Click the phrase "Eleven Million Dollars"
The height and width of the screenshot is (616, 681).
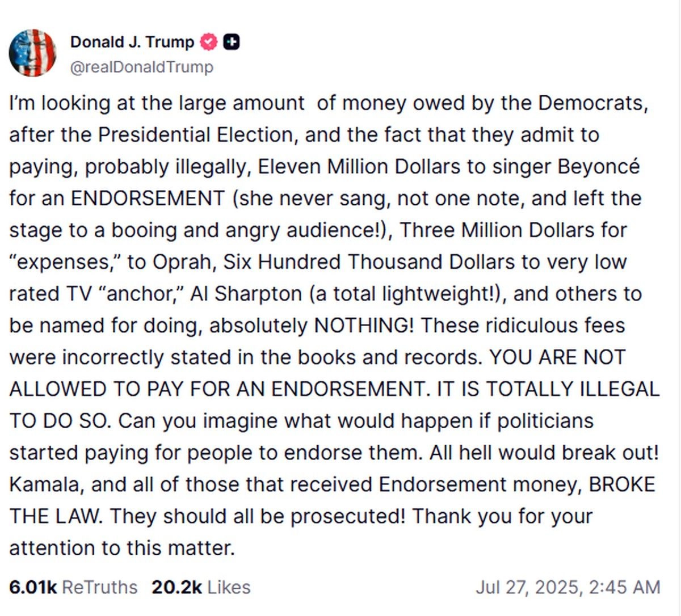pos(359,167)
